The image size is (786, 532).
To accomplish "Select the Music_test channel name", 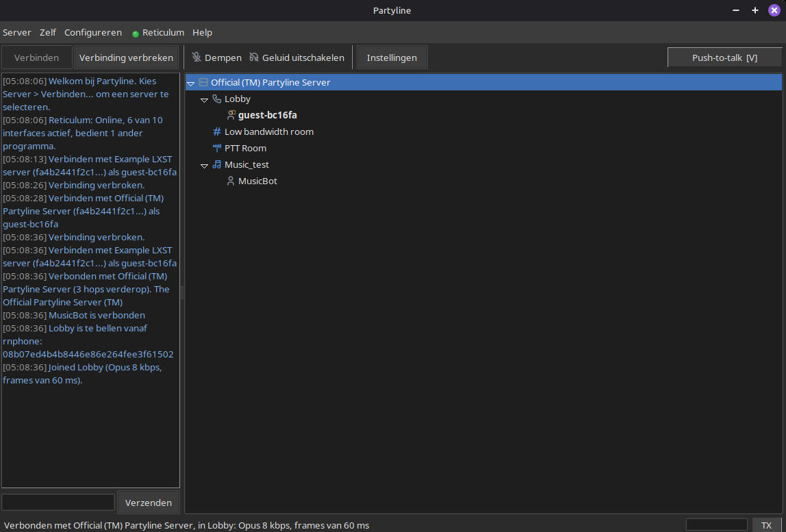I will tap(246, 164).
